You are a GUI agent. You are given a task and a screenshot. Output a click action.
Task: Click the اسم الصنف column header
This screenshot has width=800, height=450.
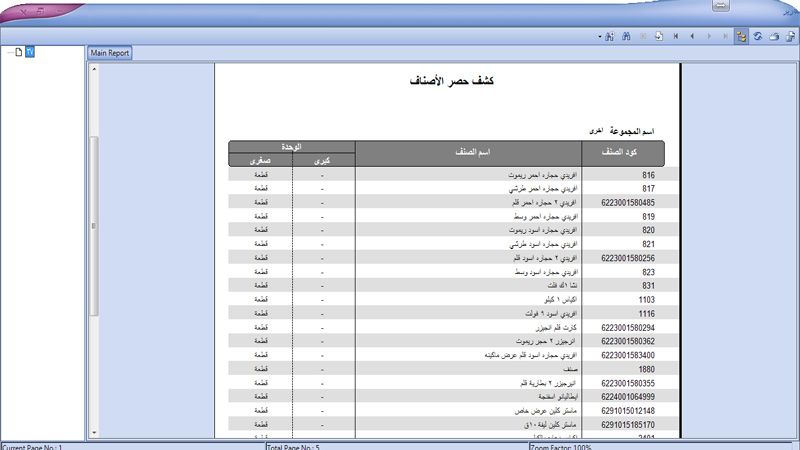(x=472, y=152)
